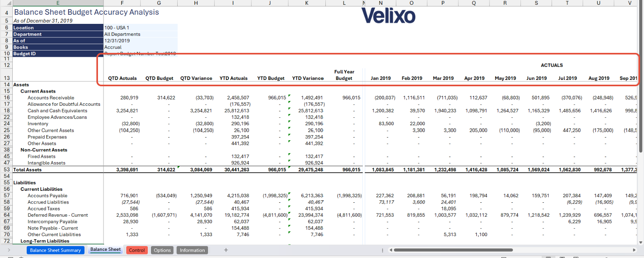This screenshot has height=258, width=644.
Task: Click the 'Intercompany Payable' row label
Action: click(x=53, y=222)
